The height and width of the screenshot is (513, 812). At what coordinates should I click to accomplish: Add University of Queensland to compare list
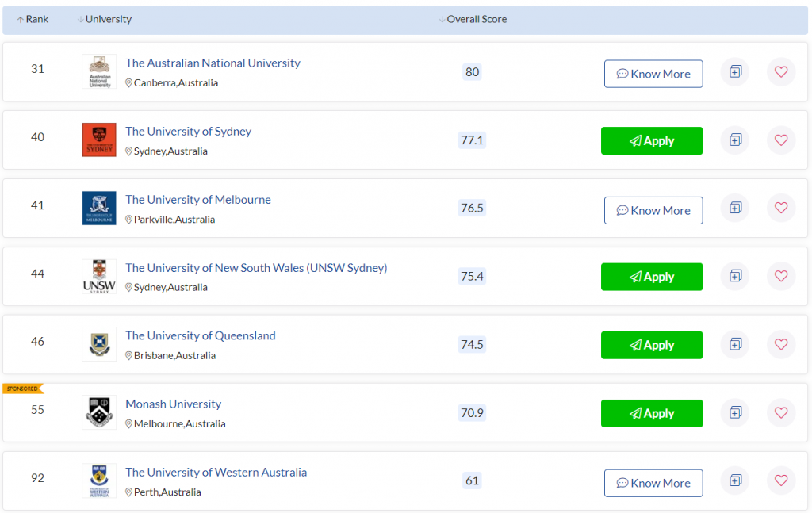(x=735, y=345)
